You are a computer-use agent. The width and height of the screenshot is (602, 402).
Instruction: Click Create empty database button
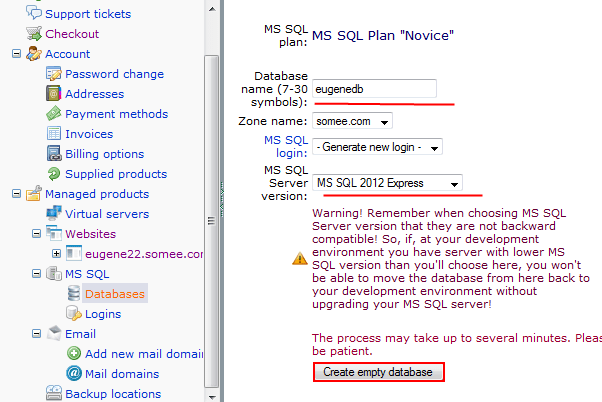pos(379,372)
